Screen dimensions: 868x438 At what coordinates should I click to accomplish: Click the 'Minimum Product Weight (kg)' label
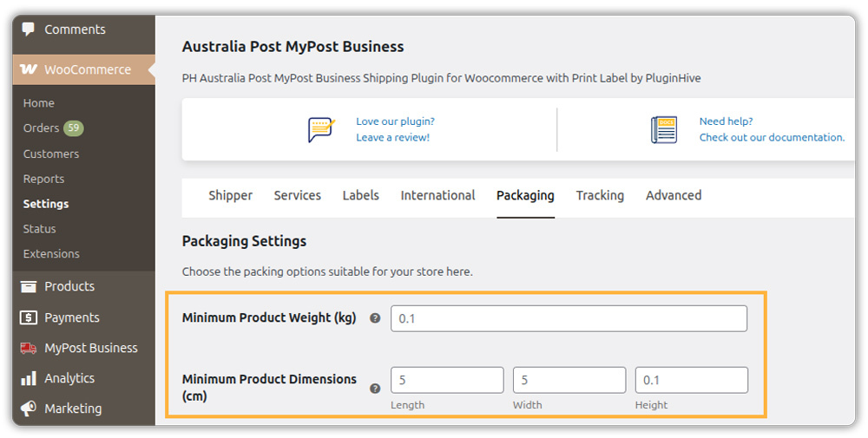tap(269, 318)
